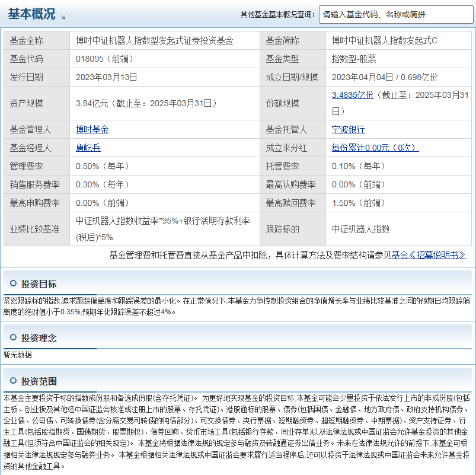Select asset size 3.84亿元 value
476x475 pixels.
pos(147,103)
